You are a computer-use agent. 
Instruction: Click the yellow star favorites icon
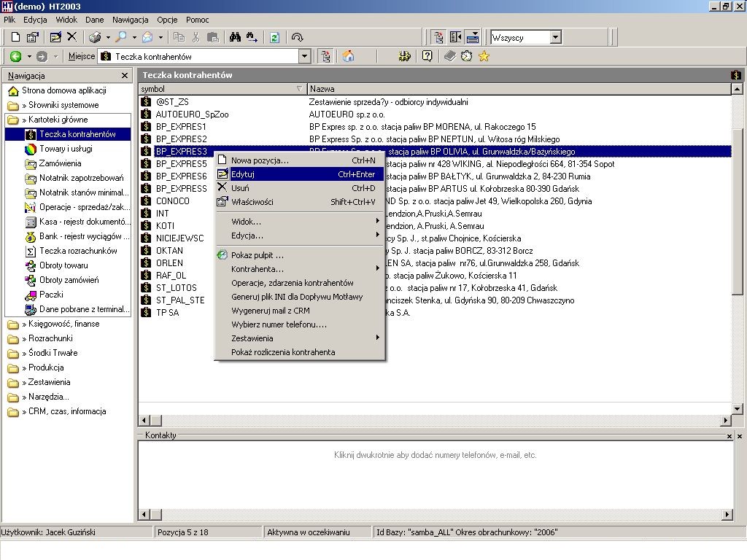(x=484, y=56)
